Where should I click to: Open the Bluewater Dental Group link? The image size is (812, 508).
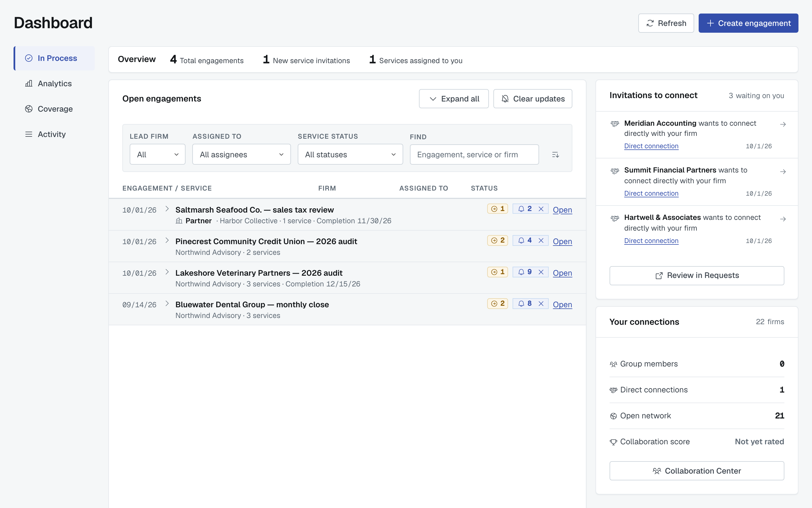562,304
